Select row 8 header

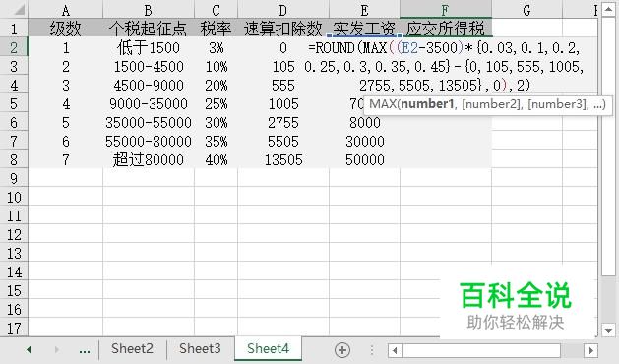14,159
